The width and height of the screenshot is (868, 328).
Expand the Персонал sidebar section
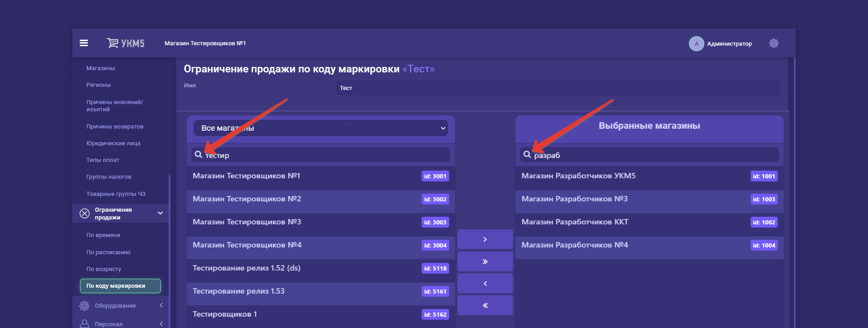point(161,323)
